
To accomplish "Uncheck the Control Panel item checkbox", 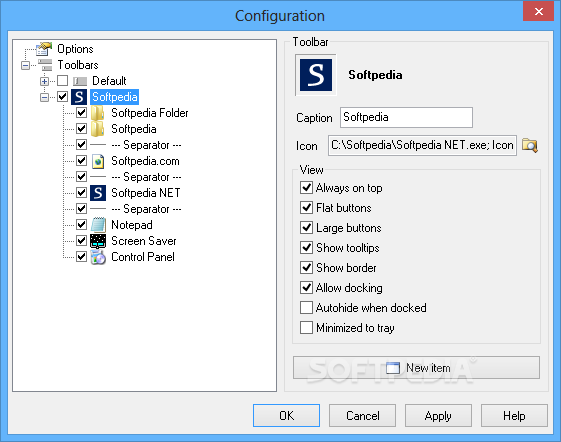I will pos(82,256).
